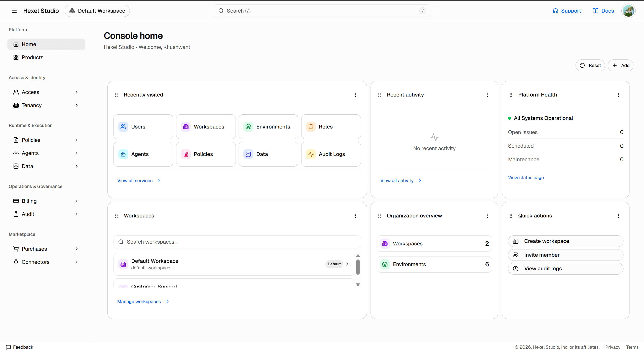
Task: Expand the Billing sidebar chevron
Action: tap(77, 201)
